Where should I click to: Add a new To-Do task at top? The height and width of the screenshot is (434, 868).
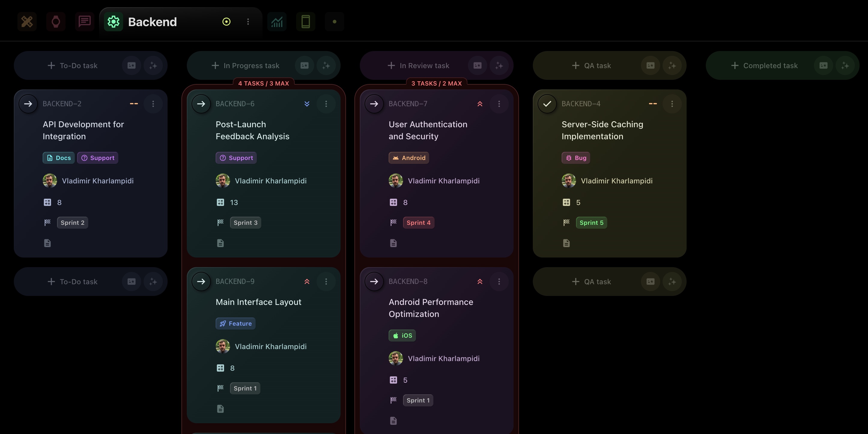point(72,65)
